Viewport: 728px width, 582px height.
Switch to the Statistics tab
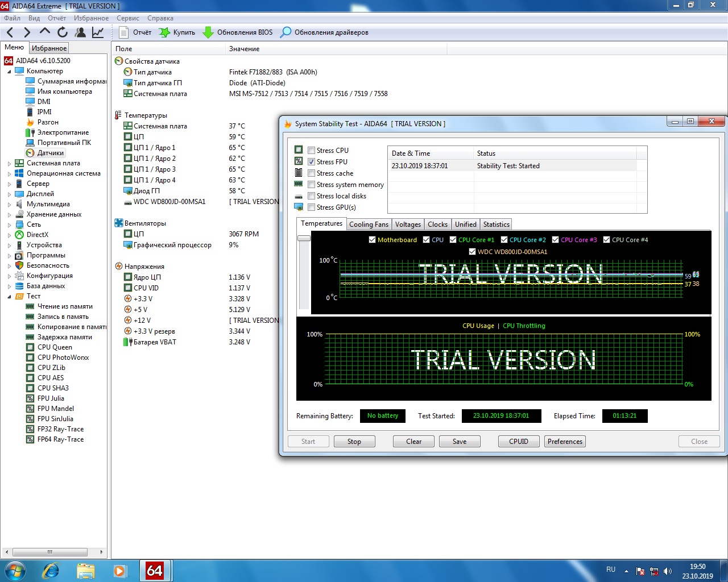(x=496, y=225)
